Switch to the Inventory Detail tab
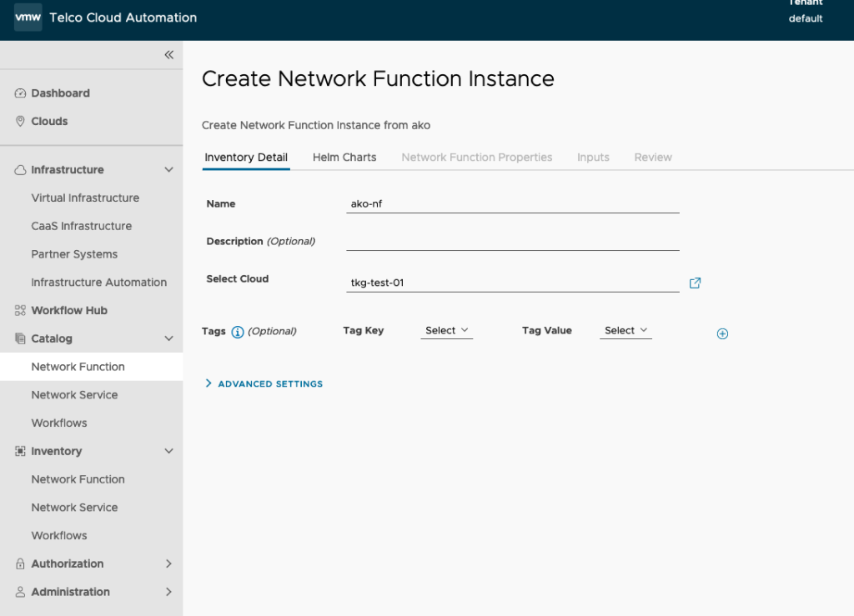The image size is (854, 616). coord(246,158)
